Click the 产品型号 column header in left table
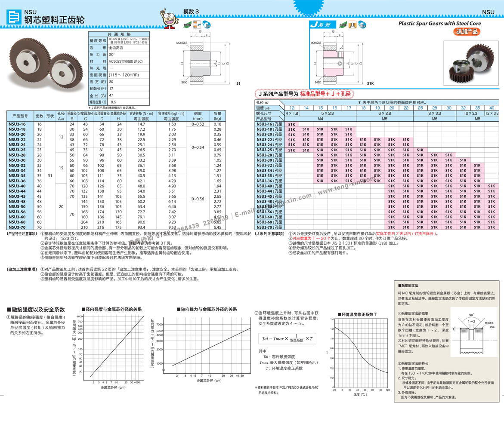 20,116
